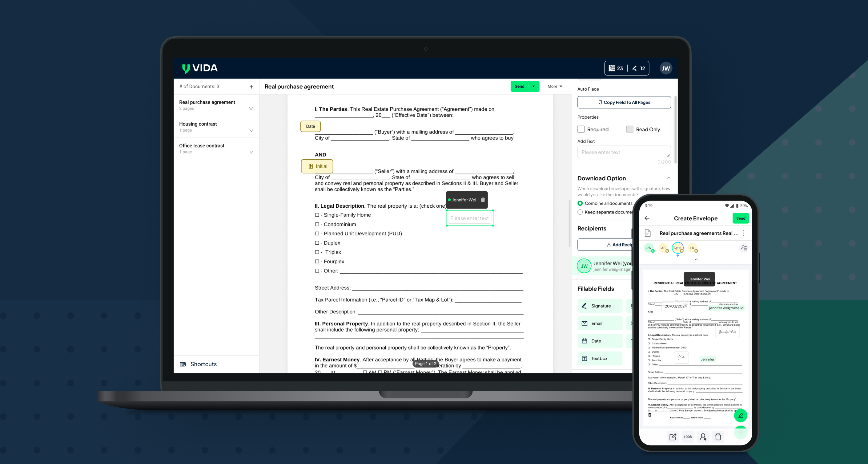This screenshot has height=464, width=868.
Task: Tap the green pen floating button on phone
Action: pos(740,415)
